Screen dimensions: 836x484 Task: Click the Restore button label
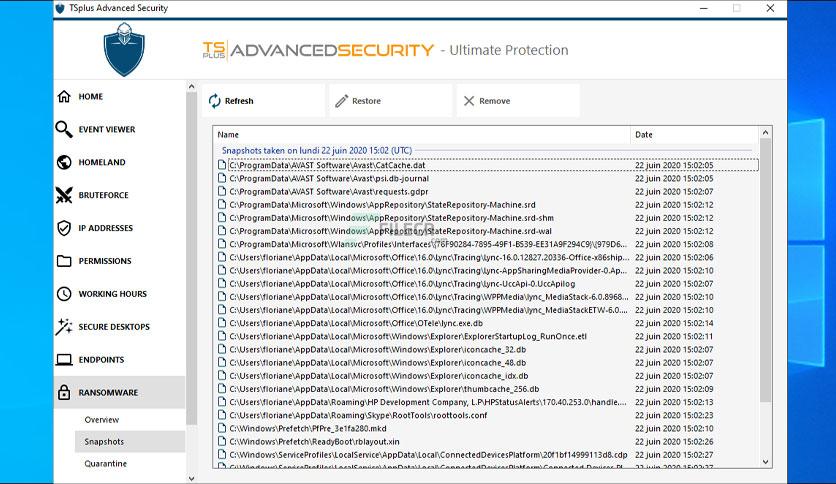point(366,101)
